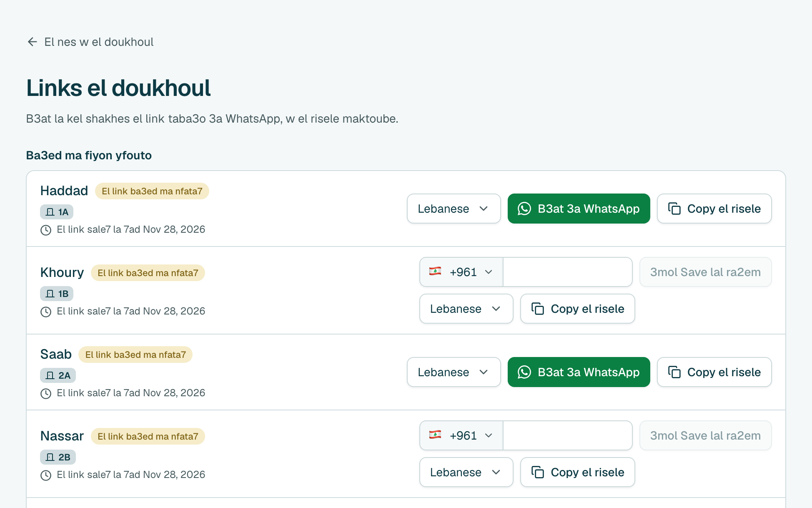
Task: Click the unit icon in Saab's 2A badge
Action: pos(50,375)
